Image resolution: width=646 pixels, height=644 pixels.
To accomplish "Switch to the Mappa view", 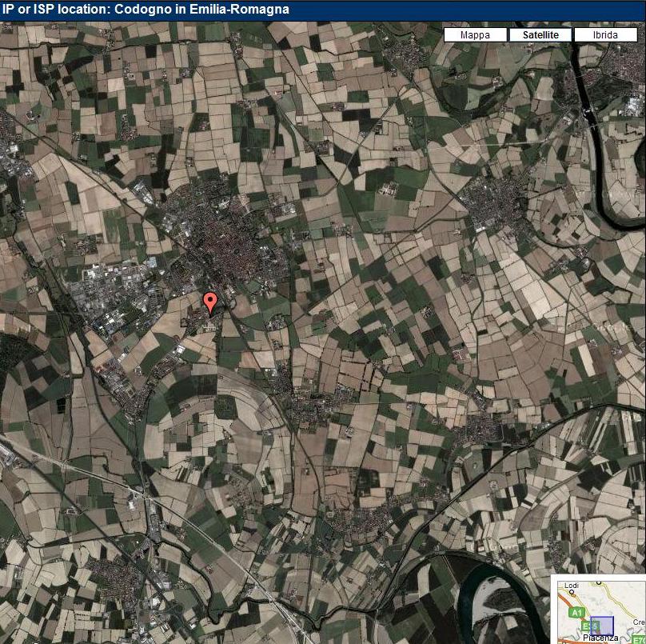I will tap(475, 35).
